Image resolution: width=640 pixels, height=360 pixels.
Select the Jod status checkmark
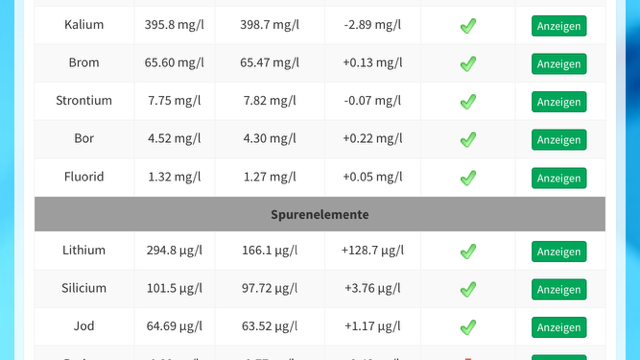[x=468, y=327]
